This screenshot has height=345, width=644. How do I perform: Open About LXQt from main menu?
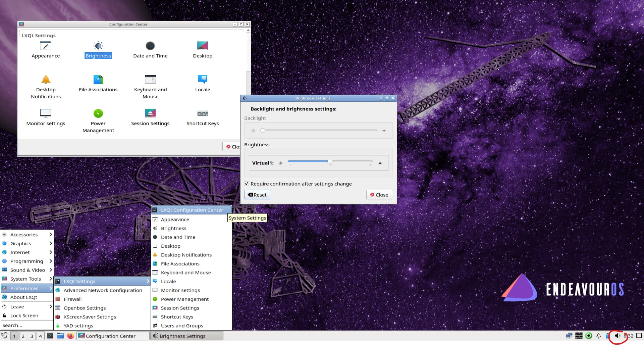[27, 297]
